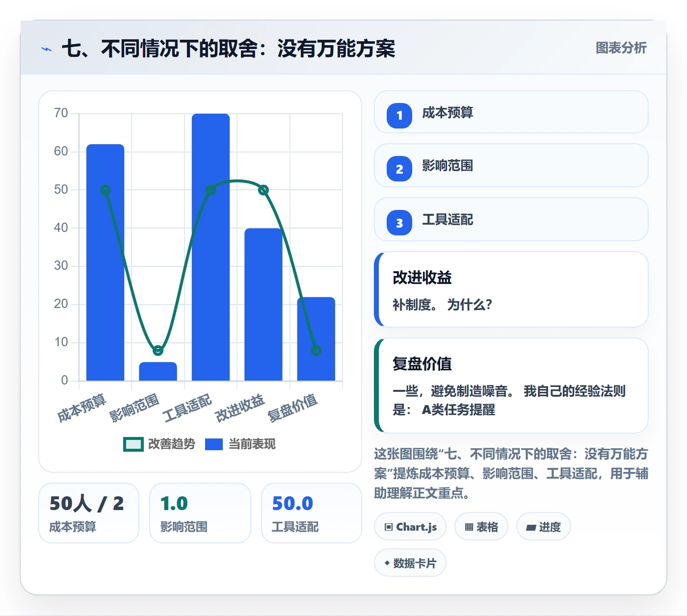Click the tallest 工具适配 bar
Image resolution: width=687 pixels, height=616 pixels.
click(x=211, y=247)
